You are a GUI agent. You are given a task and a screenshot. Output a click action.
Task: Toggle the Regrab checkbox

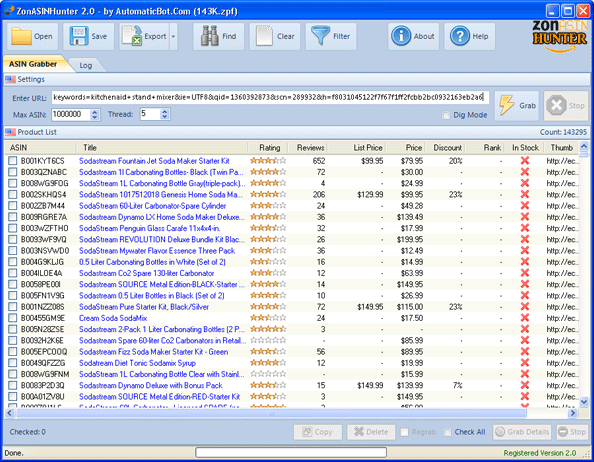coord(405,432)
